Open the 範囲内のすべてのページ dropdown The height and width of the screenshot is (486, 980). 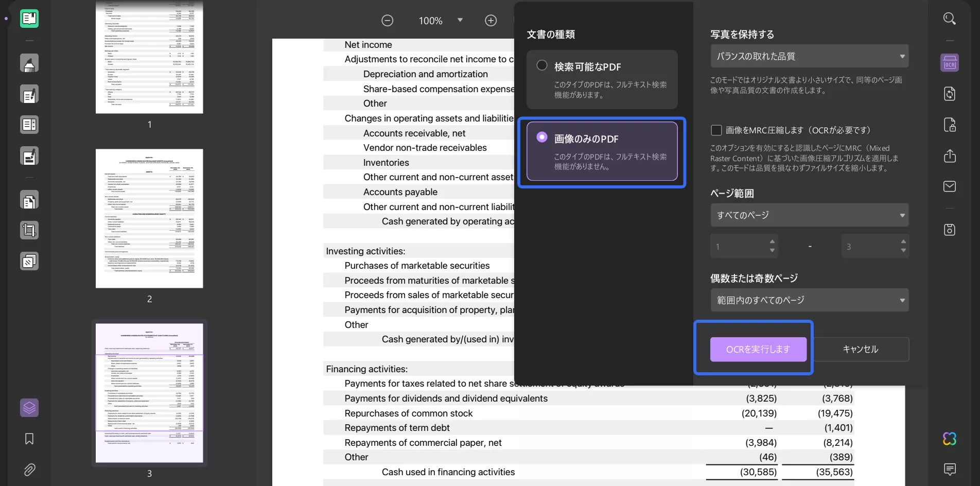pyautogui.click(x=809, y=300)
